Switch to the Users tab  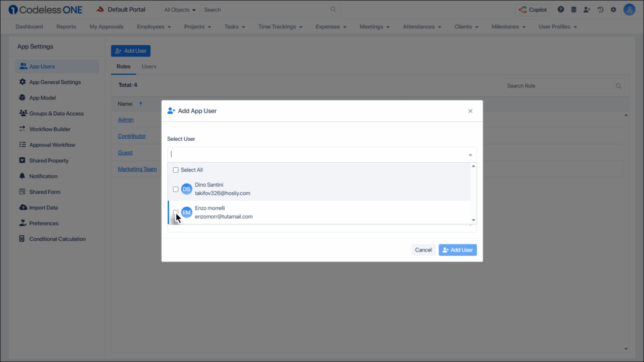[148, 67]
